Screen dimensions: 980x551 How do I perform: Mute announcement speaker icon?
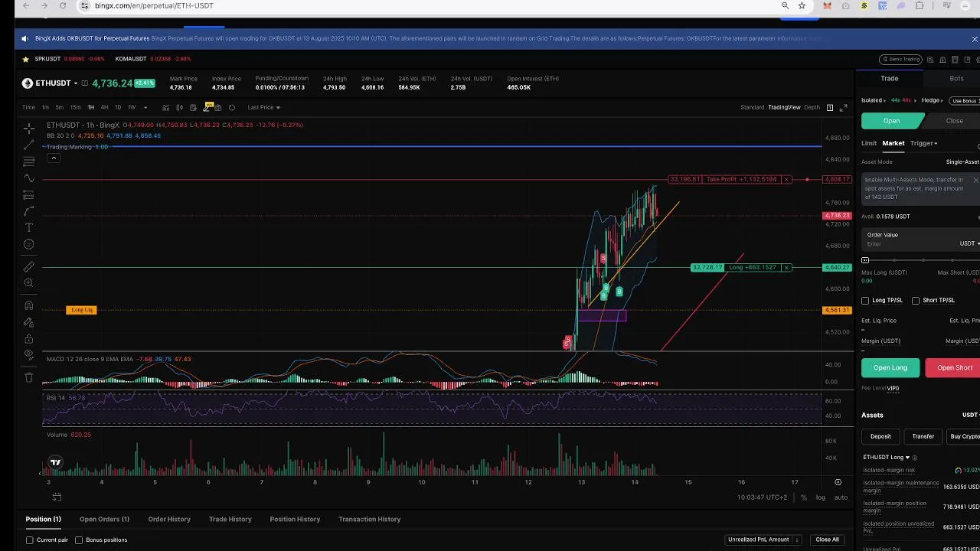coord(25,38)
